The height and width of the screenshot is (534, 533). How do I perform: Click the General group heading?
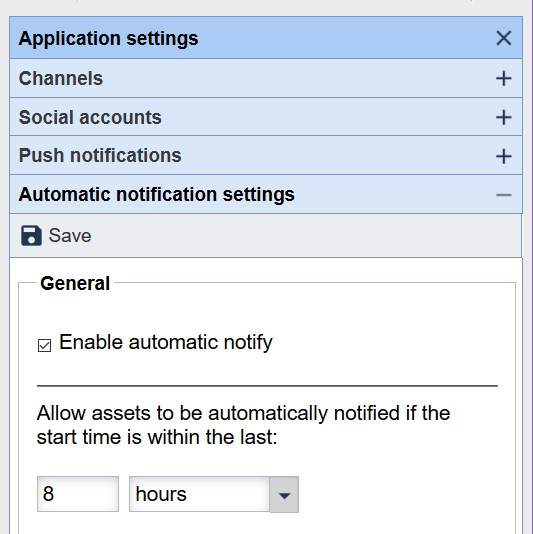[75, 283]
